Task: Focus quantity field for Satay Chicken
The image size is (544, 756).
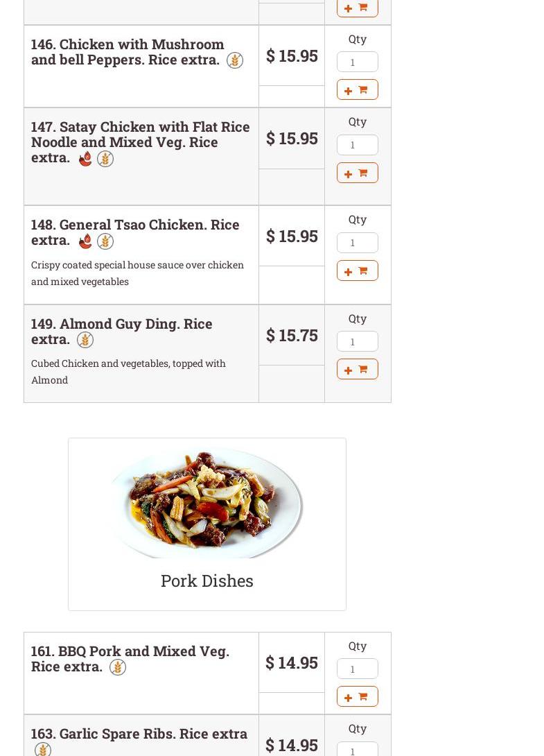Action: click(357, 145)
